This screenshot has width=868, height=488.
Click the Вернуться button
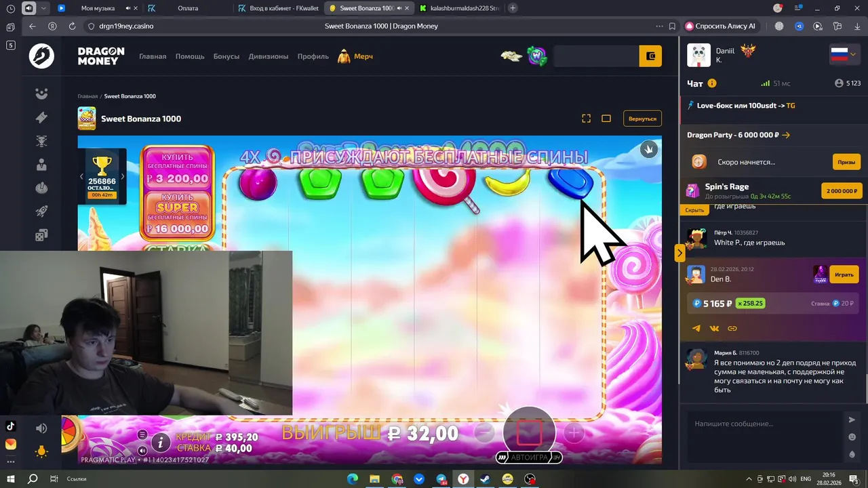pyautogui.click(x=643, y=119)
